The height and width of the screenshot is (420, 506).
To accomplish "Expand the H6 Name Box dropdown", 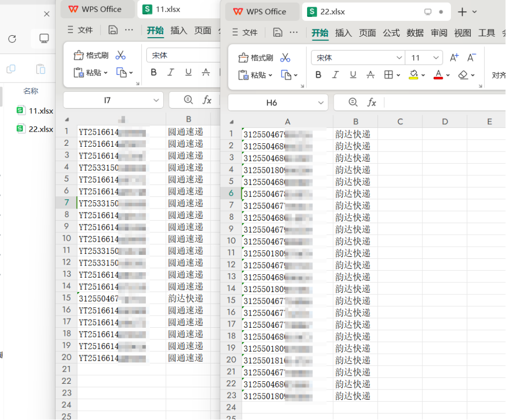I will (x=321, y=103).
